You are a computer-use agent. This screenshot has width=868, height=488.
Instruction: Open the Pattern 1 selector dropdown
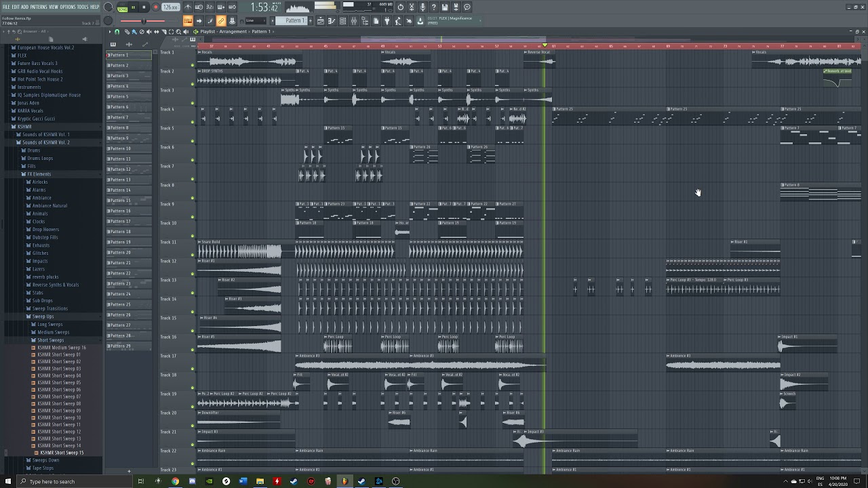coord(292,21)
